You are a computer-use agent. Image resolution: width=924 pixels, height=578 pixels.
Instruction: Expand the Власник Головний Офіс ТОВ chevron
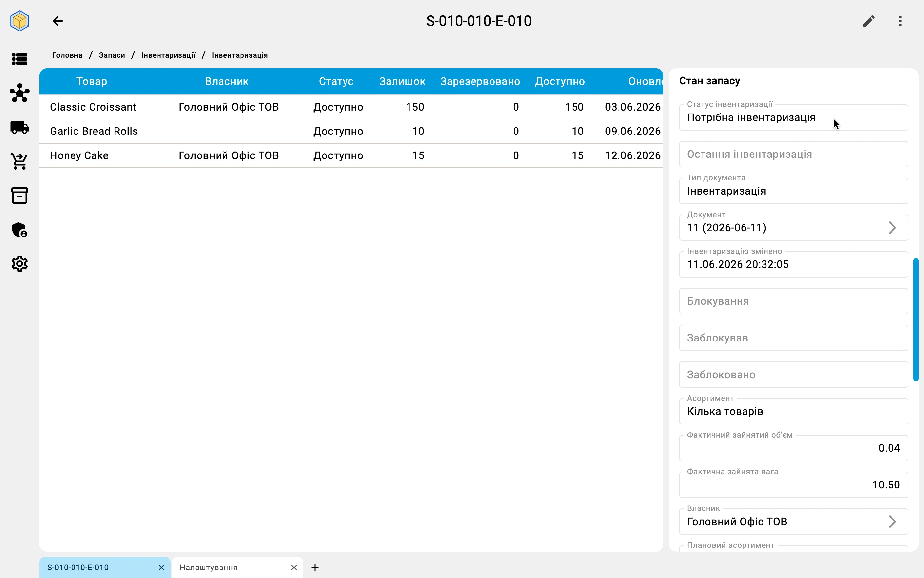pos(892,522)
